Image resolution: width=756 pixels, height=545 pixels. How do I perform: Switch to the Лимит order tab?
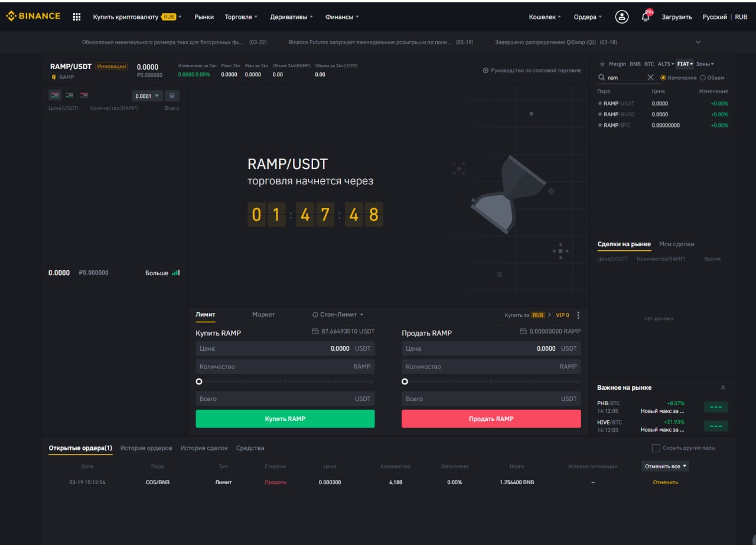click(x=206, y=315)
